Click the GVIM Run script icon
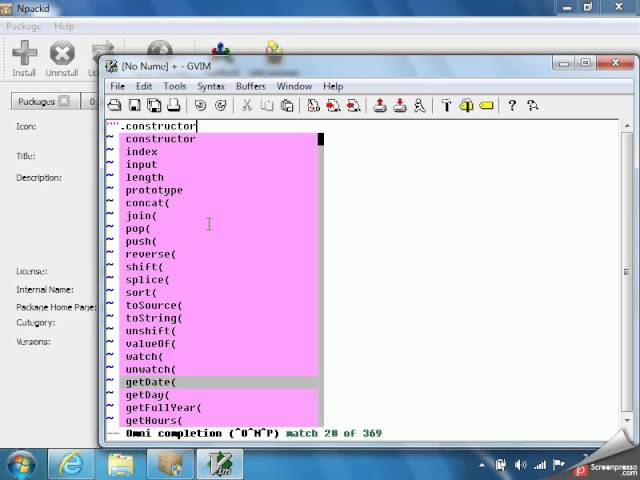 (x=419, y=106)
